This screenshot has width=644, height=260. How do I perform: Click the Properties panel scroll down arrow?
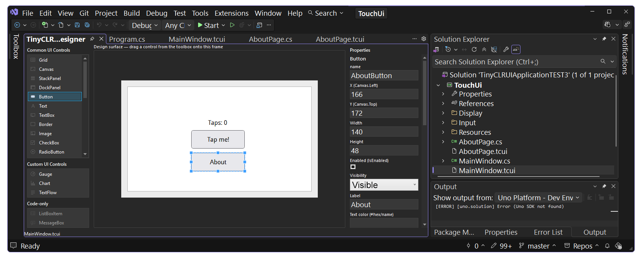(424, 225)
